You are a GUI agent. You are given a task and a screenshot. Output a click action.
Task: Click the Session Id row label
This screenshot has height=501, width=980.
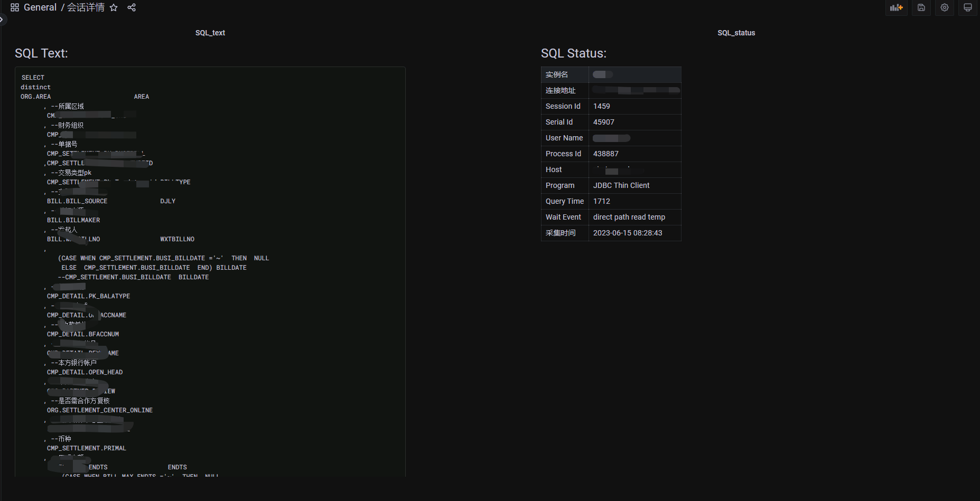[x=563, y=106]
